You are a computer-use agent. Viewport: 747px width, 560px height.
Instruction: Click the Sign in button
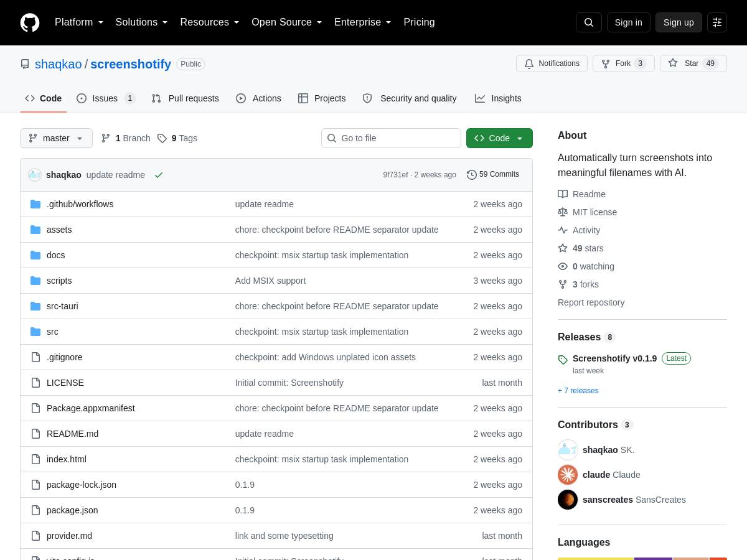pos(629,22)
